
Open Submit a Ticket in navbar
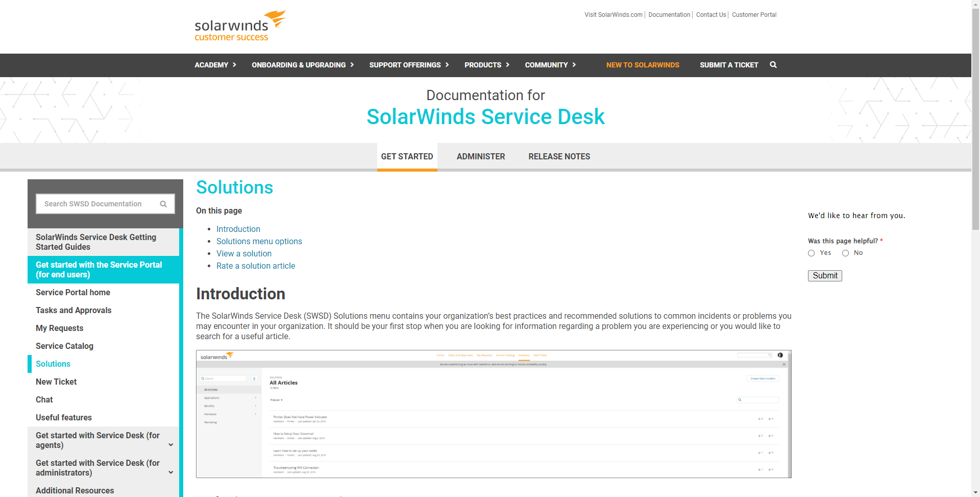729,65
